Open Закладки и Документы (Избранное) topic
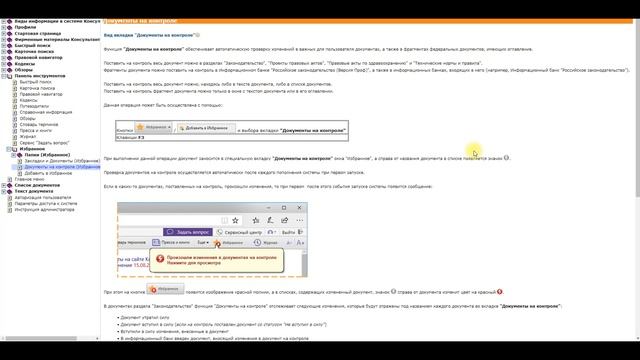640x360 pixels. (x=62, y=161)
